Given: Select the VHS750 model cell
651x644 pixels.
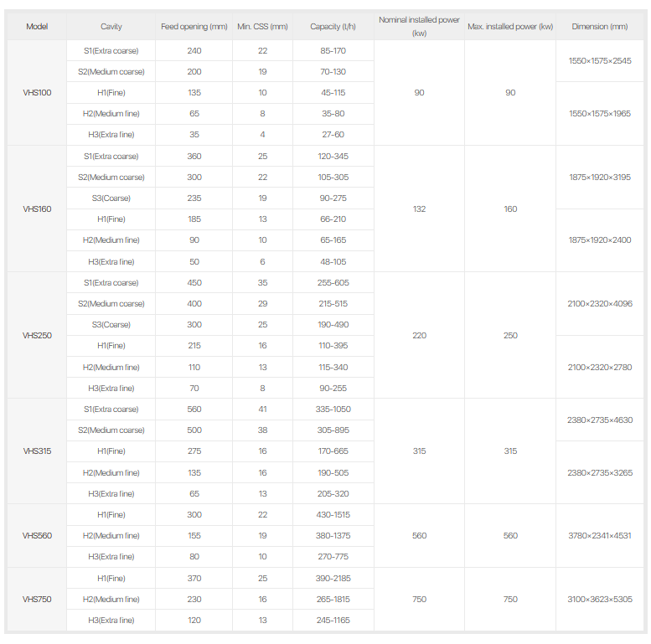Looking at the screenshot, I should [x=37, y=600].
